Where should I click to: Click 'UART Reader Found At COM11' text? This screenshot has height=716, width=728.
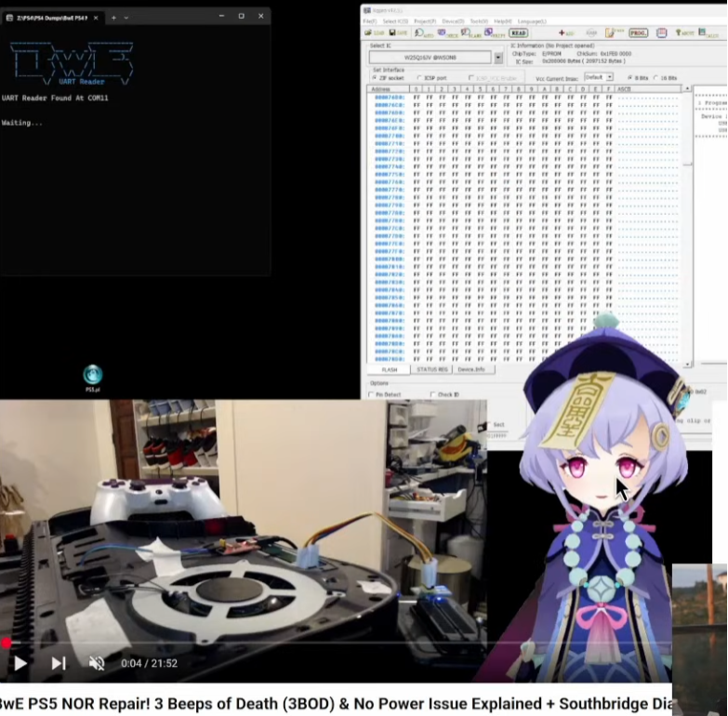(x=55, y=98)
